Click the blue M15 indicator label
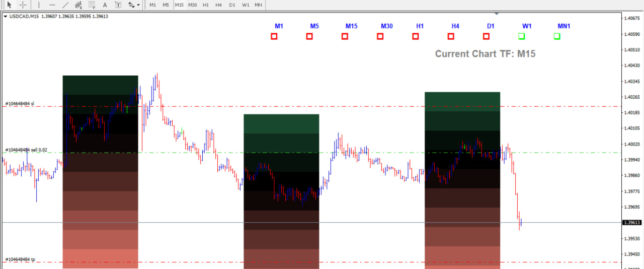This screenshot has width=644, height=269. [x=351, y=26]
